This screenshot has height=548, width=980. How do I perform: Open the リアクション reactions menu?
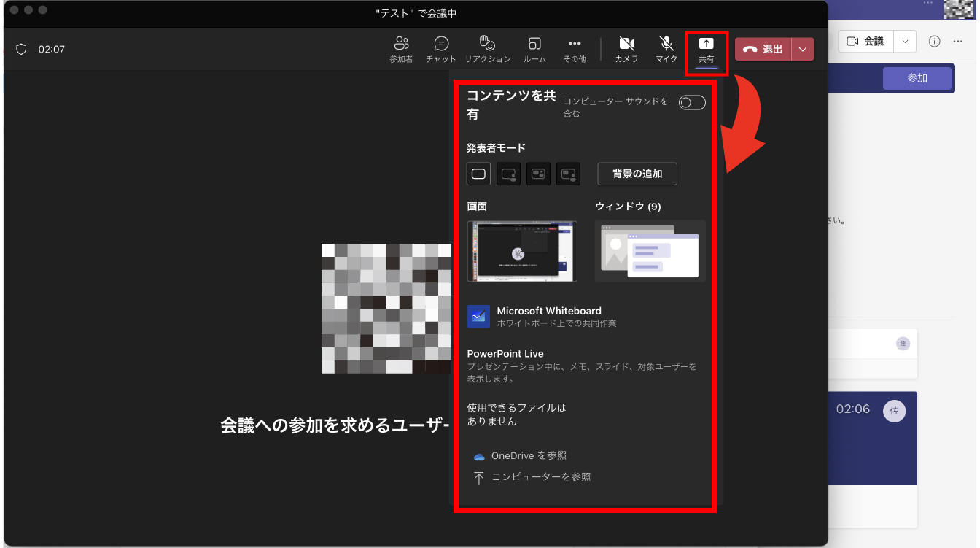point(488,49)
